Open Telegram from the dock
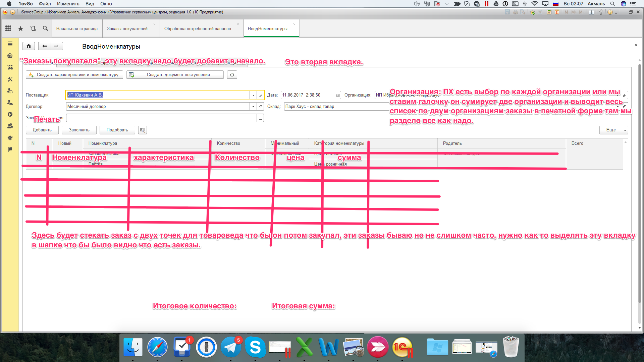The image size is (644, 362). tap(231, 347)
